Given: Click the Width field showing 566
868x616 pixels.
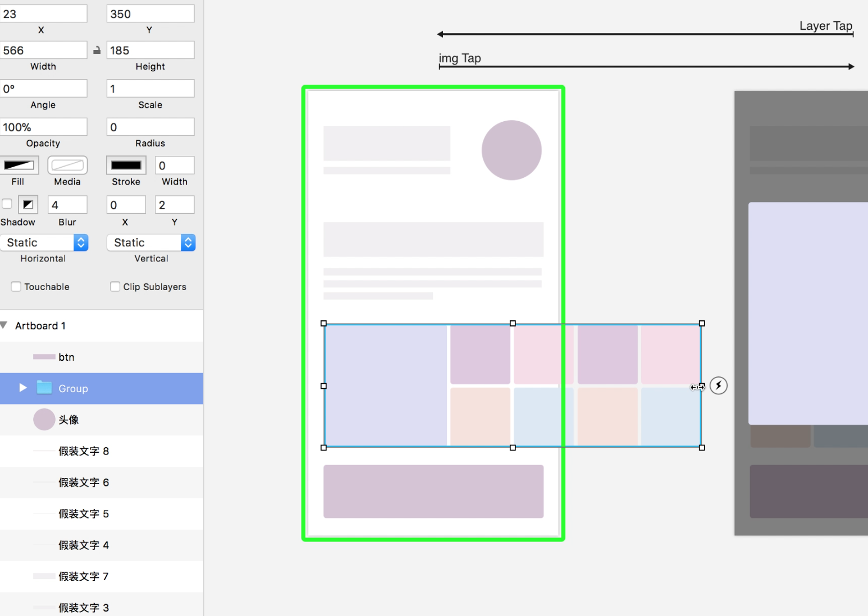Looking at the screenshot, I should 43,50.
